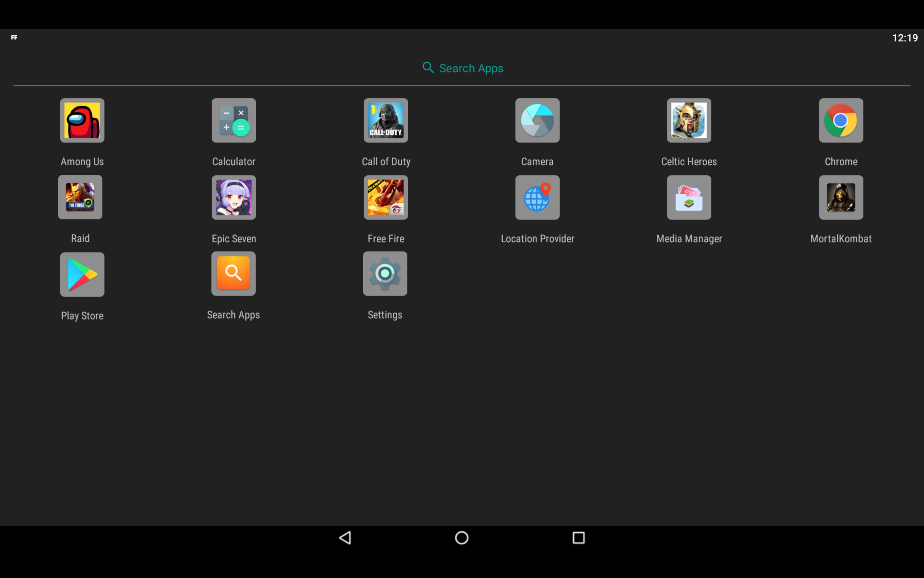The width and height of the screenshot is (924, 578).
Task: Launch the Media Manager icon
Action: pyautogui.click(x=689, y=197)
